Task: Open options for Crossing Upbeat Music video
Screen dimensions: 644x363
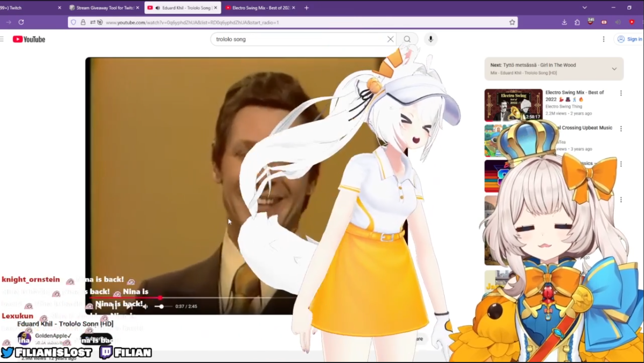Action: 621,129
